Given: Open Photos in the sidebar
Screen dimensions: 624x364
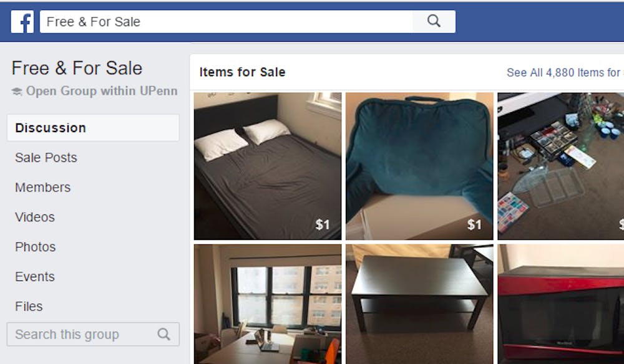Looking at the screenshot, I should click(x=35, y=247).
